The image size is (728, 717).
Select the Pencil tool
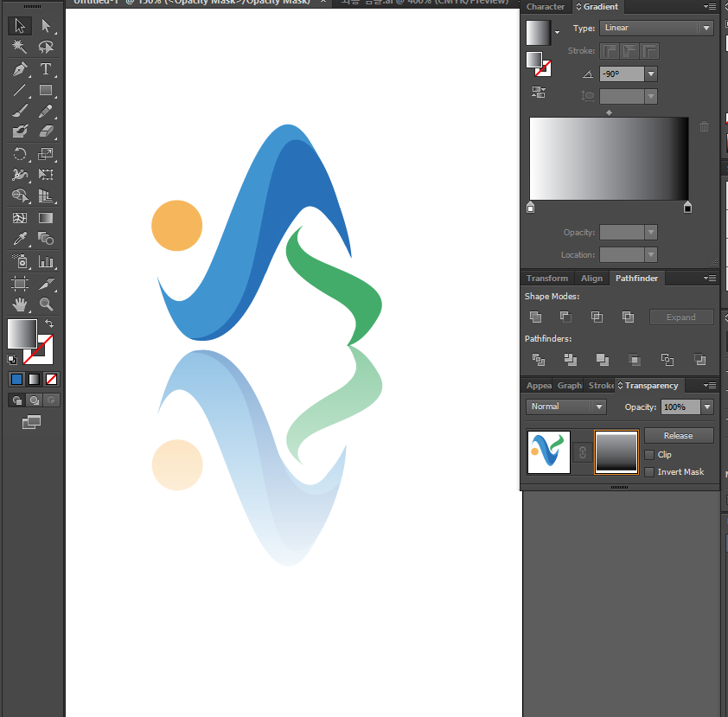[46, 111]
